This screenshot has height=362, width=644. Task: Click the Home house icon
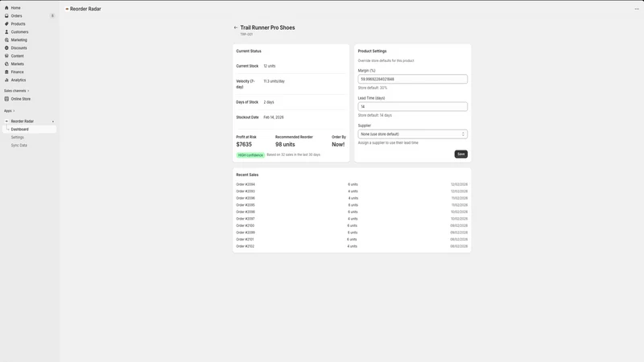pos(6,8)
